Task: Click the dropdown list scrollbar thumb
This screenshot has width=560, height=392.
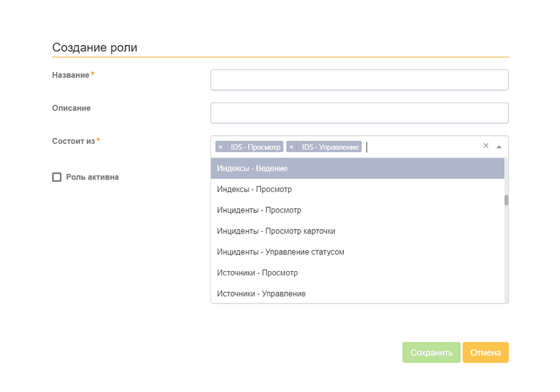Action: [x=506, y=200]
